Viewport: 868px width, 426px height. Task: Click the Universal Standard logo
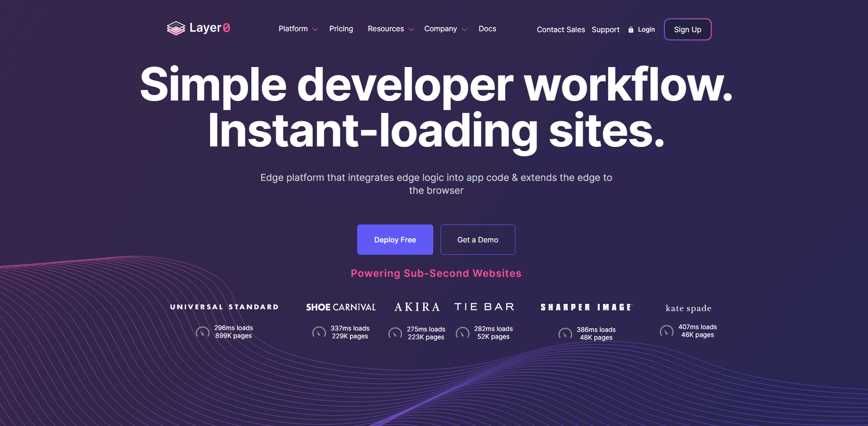[x=224, y=307]
